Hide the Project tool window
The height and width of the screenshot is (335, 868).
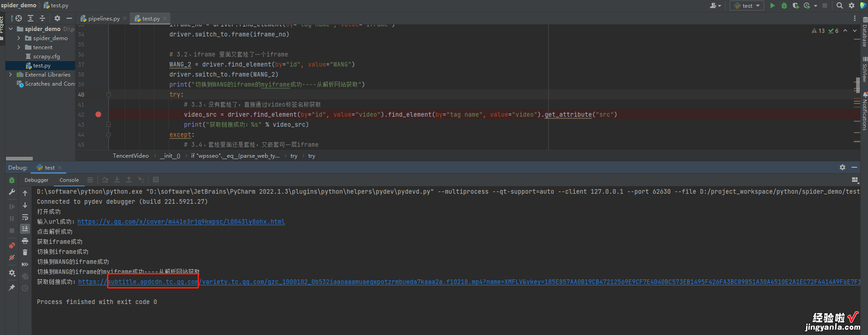69,18
